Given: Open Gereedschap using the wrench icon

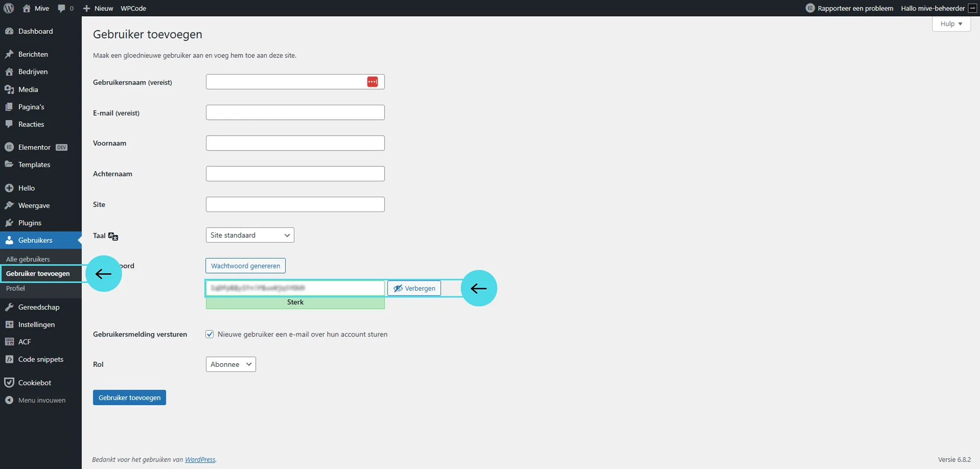Looking at the screenshot, I should (9, 307).
